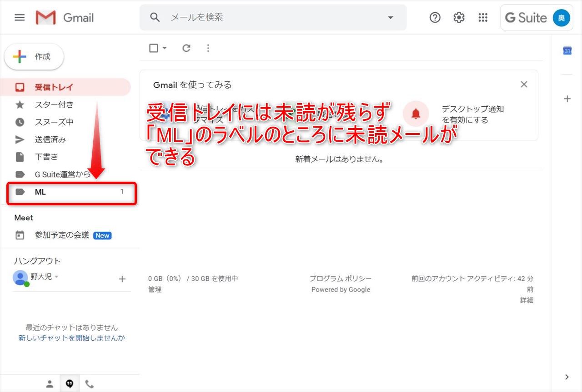Click the document icon beside 下書き
The image size is (582, 392).
pyautogui.click(x=20, y=157)
